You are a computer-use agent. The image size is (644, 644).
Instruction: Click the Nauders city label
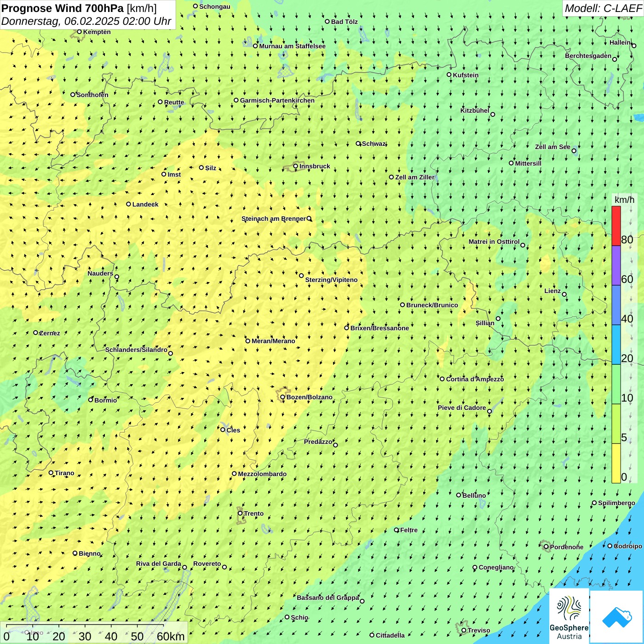point(100,273)
